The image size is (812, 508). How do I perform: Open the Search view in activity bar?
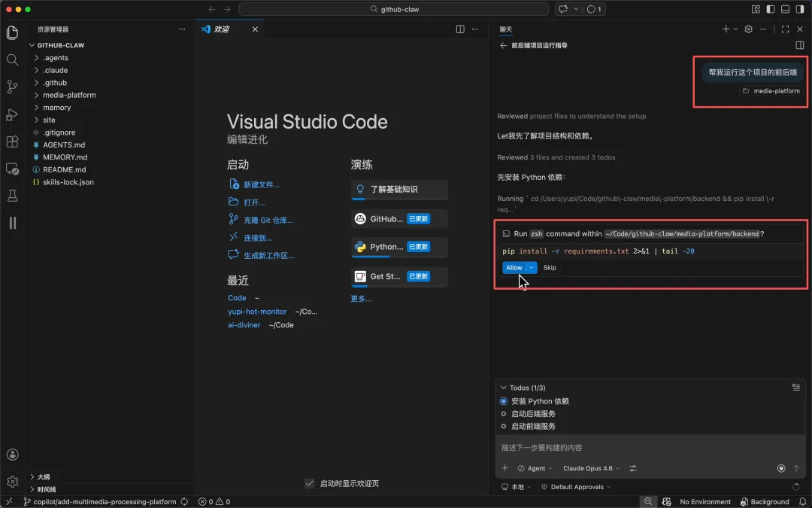12,60
